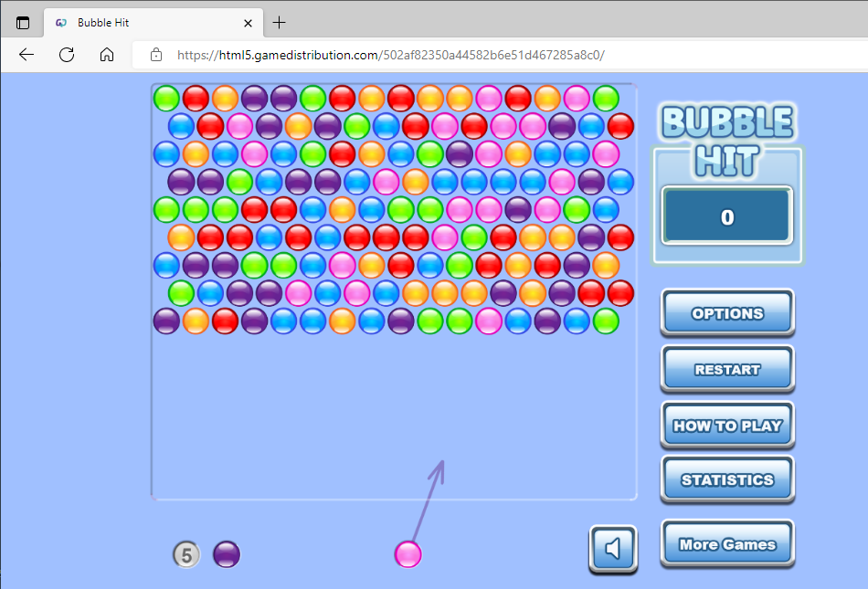Aim at the only pink bubble in bottom row
This screenshot has height=589, width=868.
point(489,321)
